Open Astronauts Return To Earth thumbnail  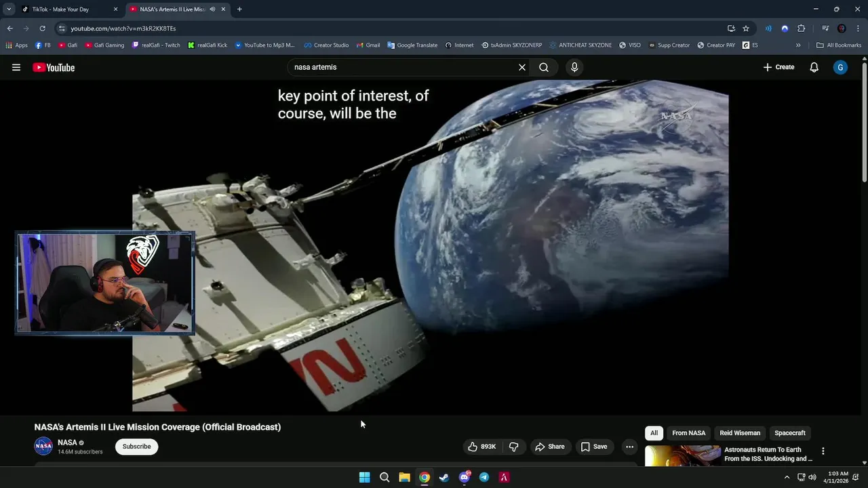(683, 456)
